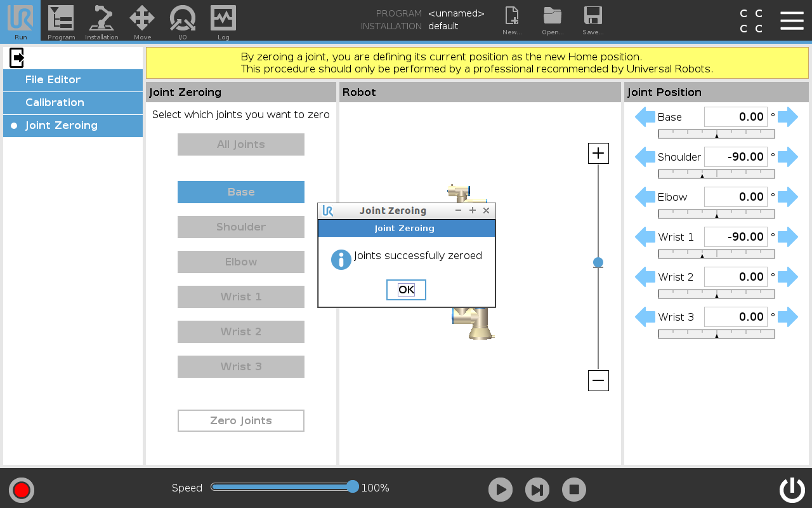Image resolution: width=812 pixels, height=508 pixels.
Task: Select the Shoulder joint button
Action: point(241,227)
